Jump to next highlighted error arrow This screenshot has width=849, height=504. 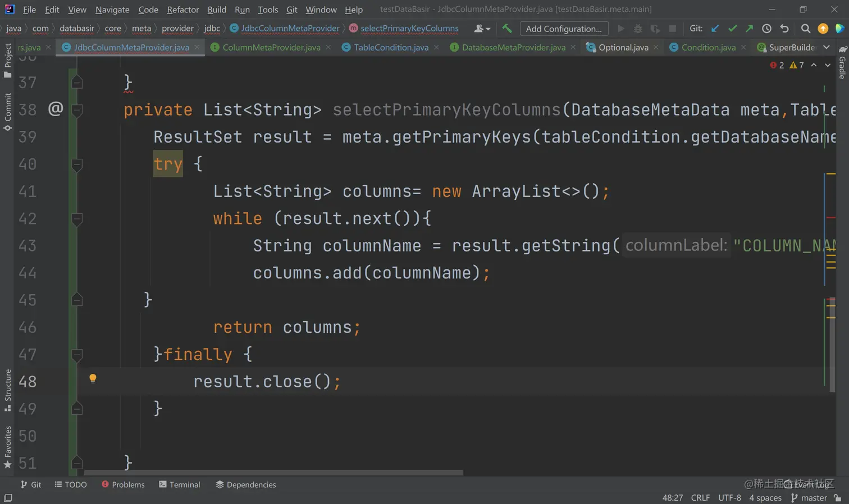click(x=828, y=65)
